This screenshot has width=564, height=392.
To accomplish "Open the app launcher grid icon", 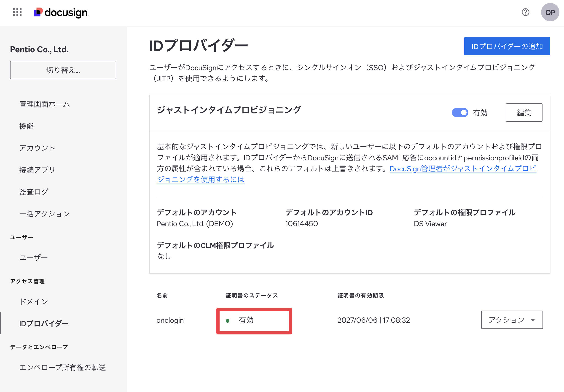I will (x=17, y=12).
